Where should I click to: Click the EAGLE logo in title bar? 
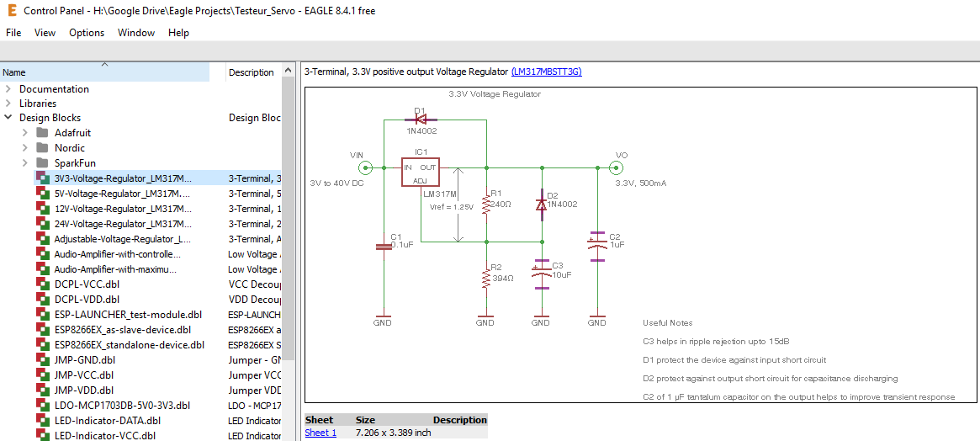coord(12,11)
